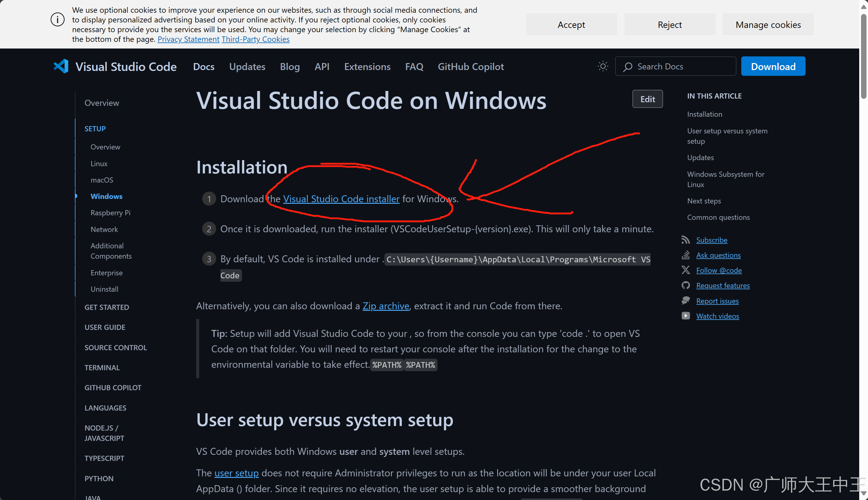Click the X Follow @code icon
Viewport: 868px width, 500px height.
click(685, 270)
